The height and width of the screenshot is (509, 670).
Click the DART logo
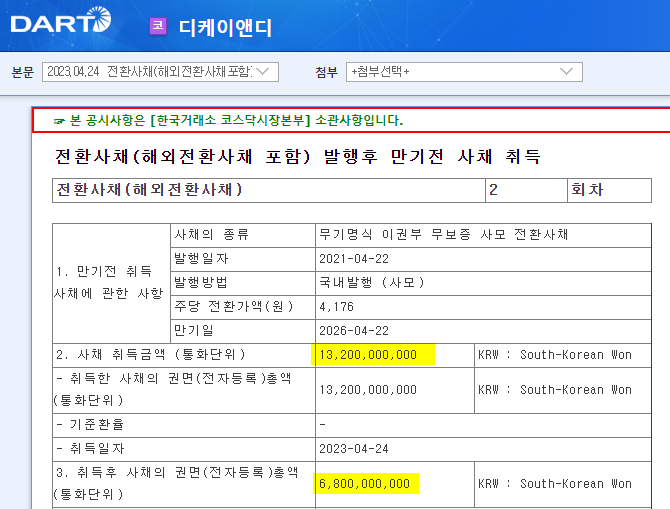point(61,20)
